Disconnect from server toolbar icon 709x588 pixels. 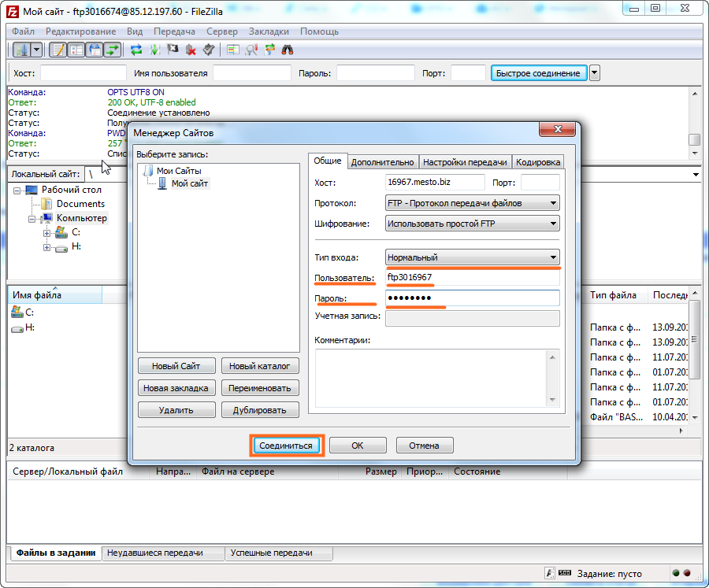coord(191,50)
